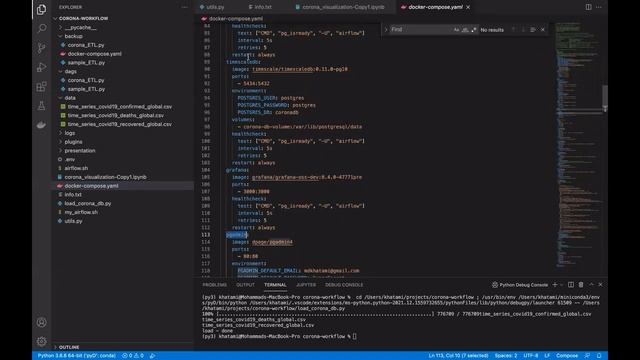The width and height of the screenshot is (640, 360).
Task: Go to previous match in Find widget
Action: 513,30
